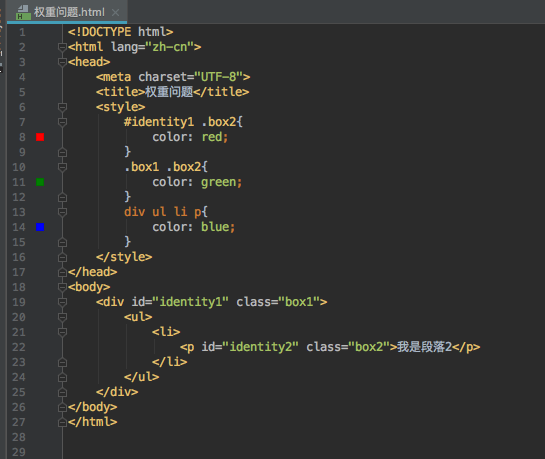Click the fold end marker on line 9
This screenshot has height=459, width=545.
tap(62, 152)
